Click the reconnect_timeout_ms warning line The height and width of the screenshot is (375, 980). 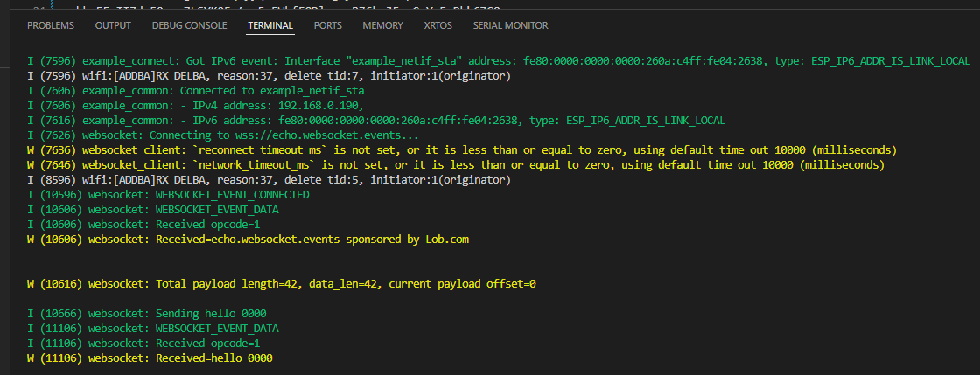[x=462, y=150]
